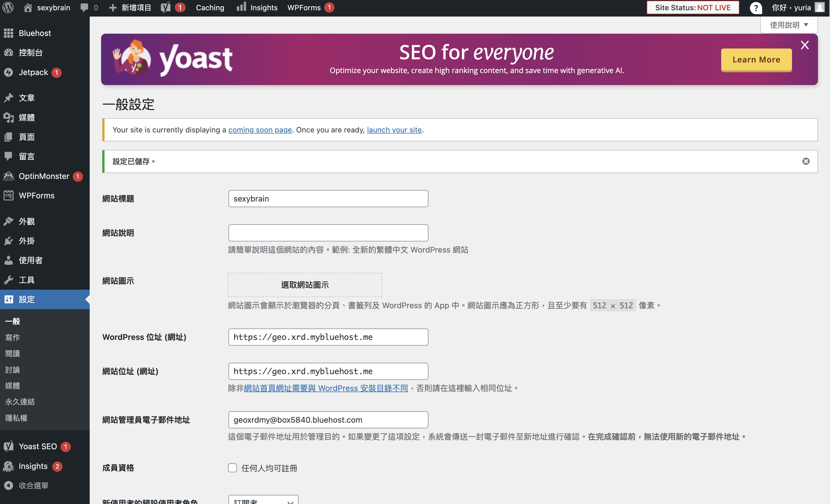Go to 永久連結 settings submenu
Screen dimensions: 830x504
coord(20,401)
